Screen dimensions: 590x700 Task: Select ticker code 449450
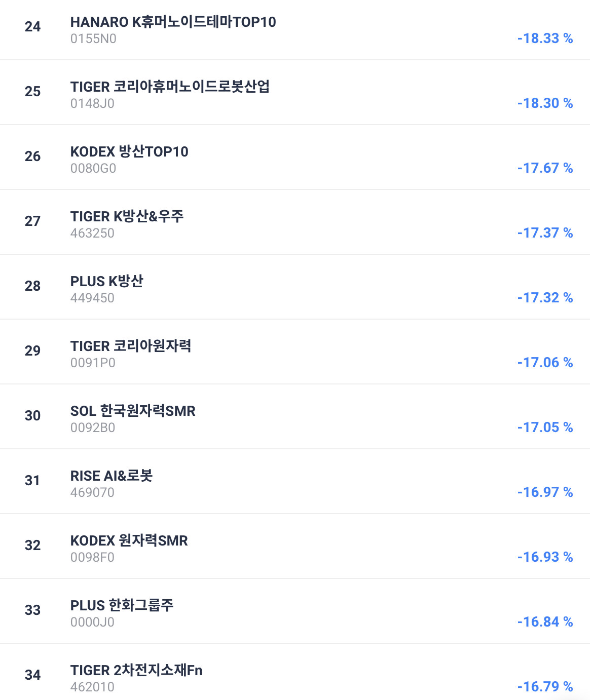(x=92, y=298)
